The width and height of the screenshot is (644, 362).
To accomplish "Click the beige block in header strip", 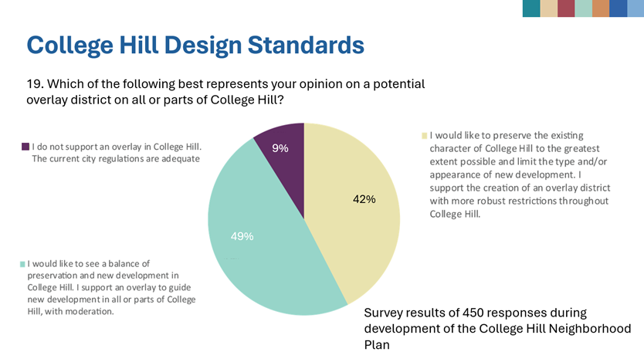I will click(549, 8).
